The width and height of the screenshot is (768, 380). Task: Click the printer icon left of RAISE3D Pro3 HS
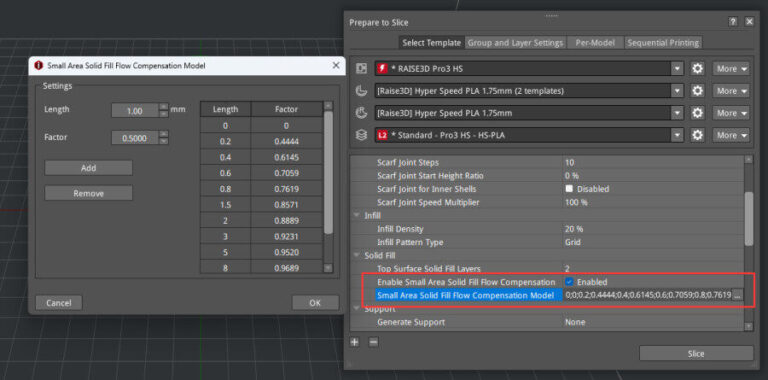pos(361,69)
